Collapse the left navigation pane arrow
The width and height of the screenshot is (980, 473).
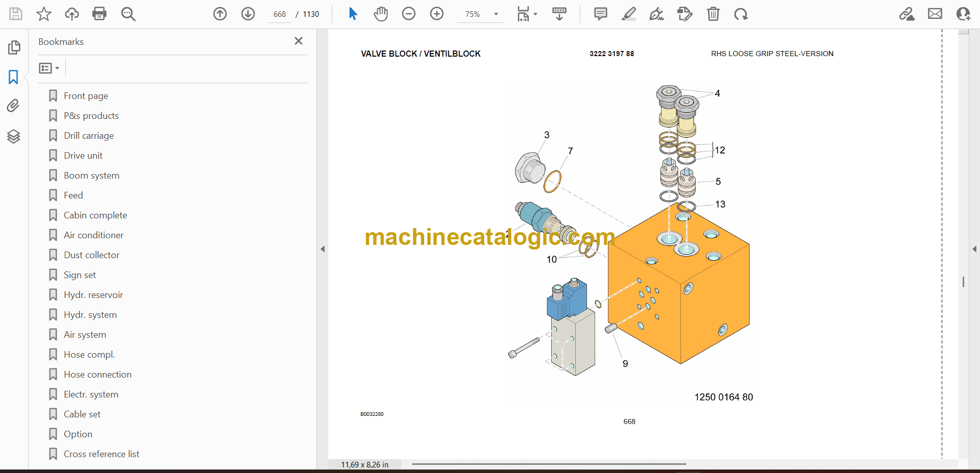pos(323,249)
